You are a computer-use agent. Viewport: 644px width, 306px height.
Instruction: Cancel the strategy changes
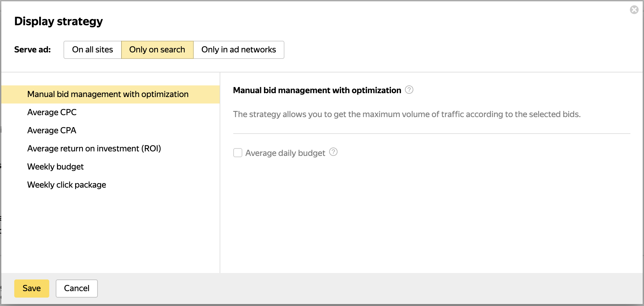(x=76, y=289)
